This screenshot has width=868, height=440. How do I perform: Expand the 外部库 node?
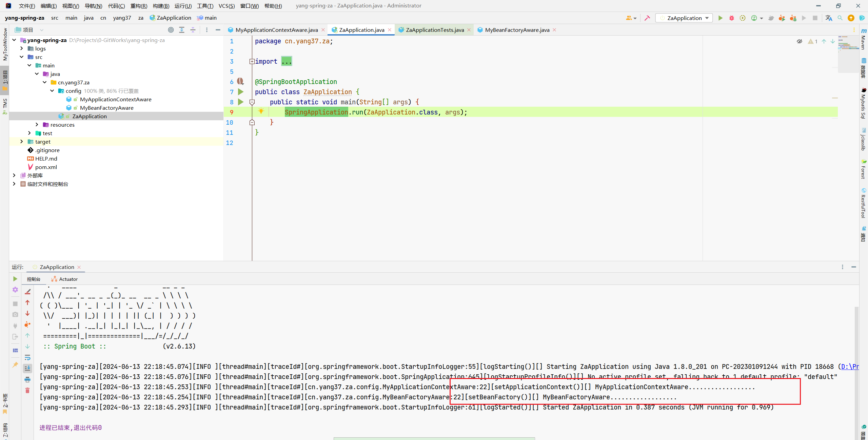pos(14,175)
